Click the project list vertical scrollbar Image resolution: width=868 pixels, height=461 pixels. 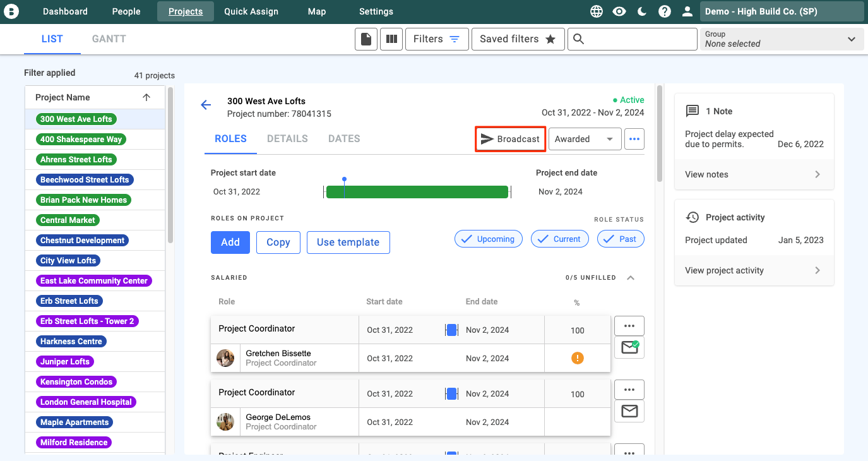170,165
